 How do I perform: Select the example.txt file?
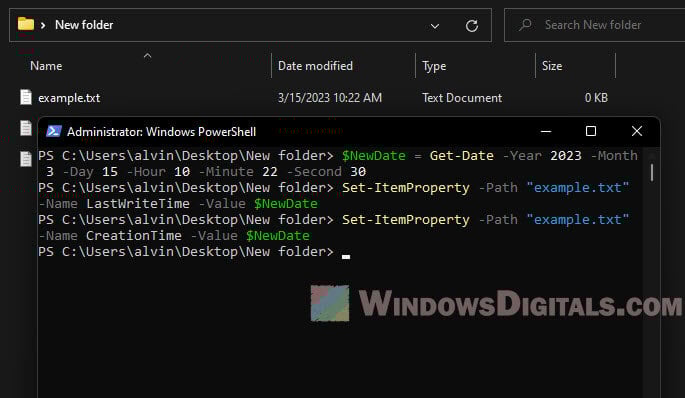(x=69, y=98)
